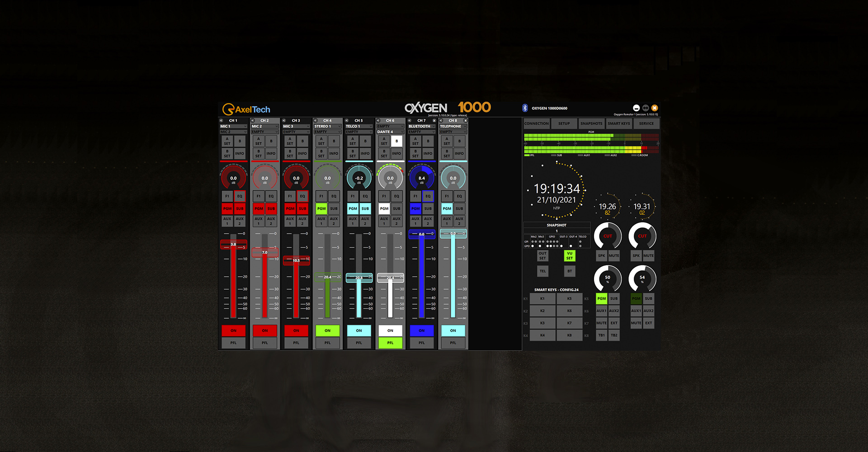Click the small X icon on CH 7
The height and width of the screenshot is (452, 868).
434,121
